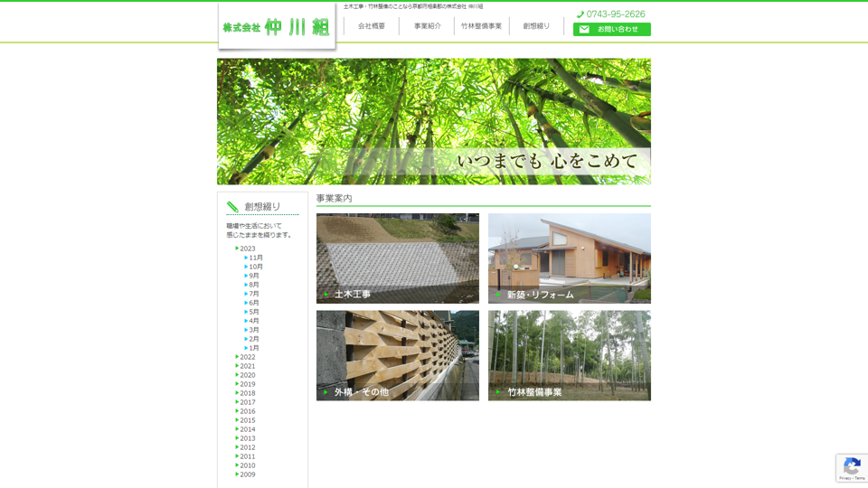This screenshot has height=488, width=868.
Task: Expand the 2015 archive year
Action: tap(237, 420)
